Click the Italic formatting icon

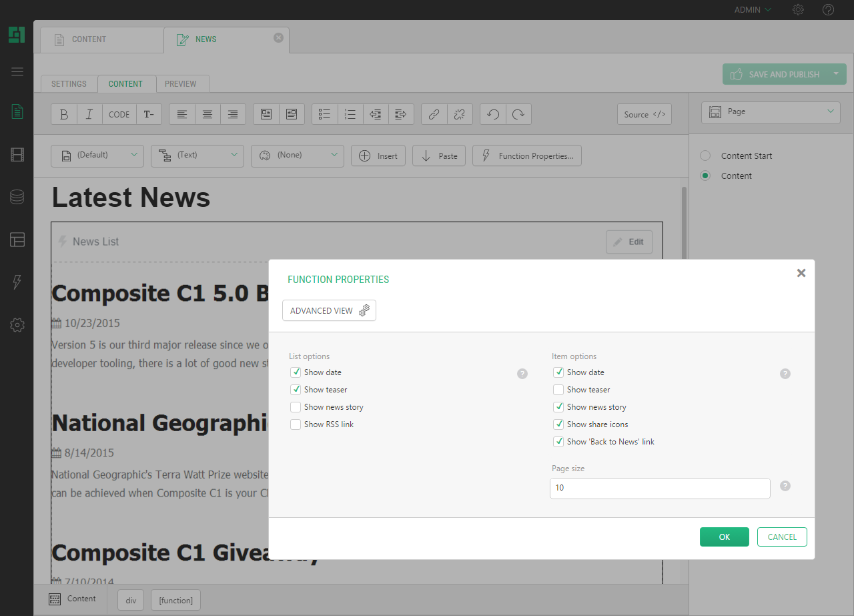click(x=89, y=114)
